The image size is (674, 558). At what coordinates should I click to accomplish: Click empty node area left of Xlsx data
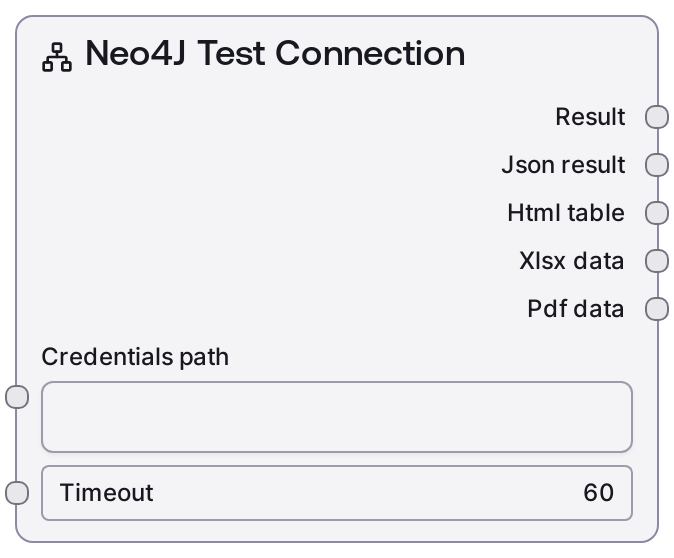250,261
